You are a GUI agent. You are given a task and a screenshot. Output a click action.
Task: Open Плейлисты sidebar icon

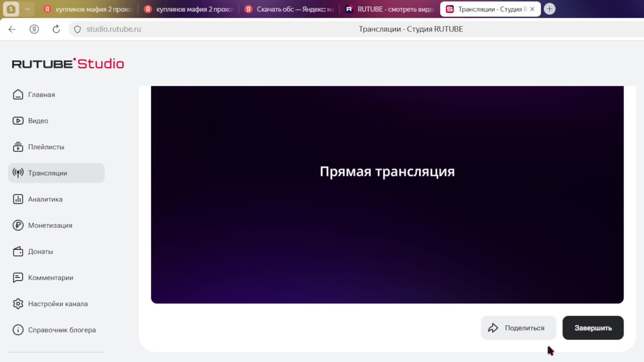tap(18, 147)
